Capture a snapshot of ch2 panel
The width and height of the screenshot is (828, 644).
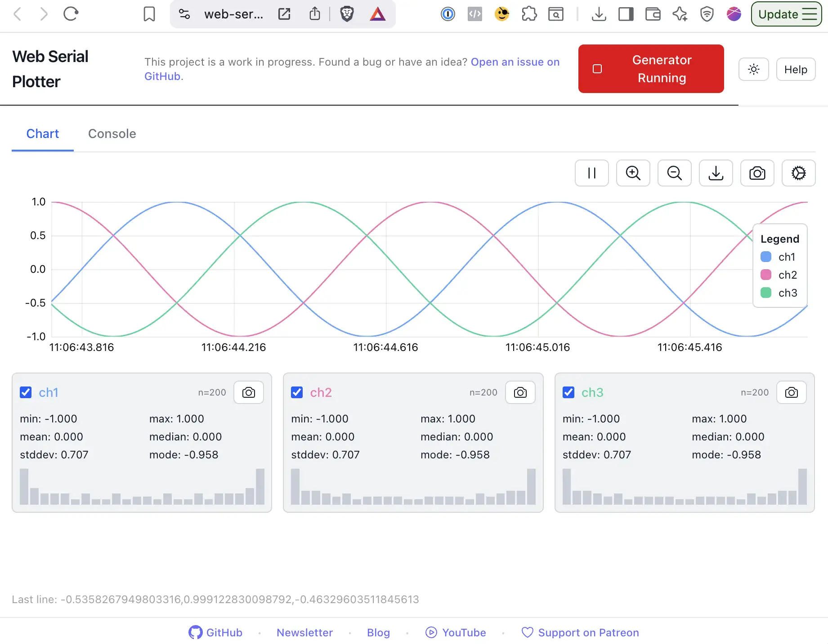click(x=520, y=392)
